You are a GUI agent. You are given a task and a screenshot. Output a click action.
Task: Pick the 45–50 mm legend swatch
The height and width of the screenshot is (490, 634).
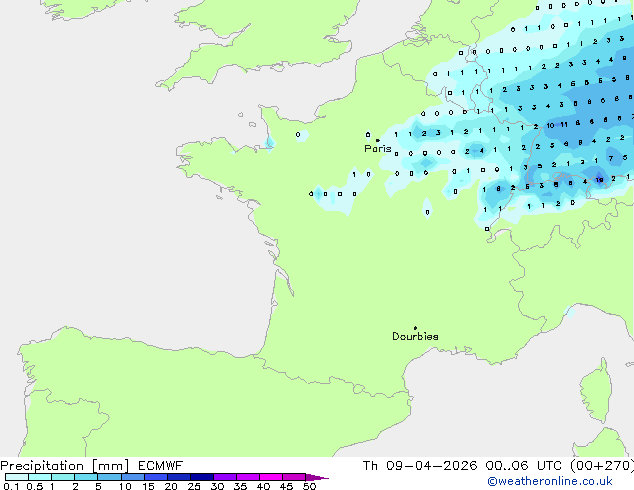294,477
